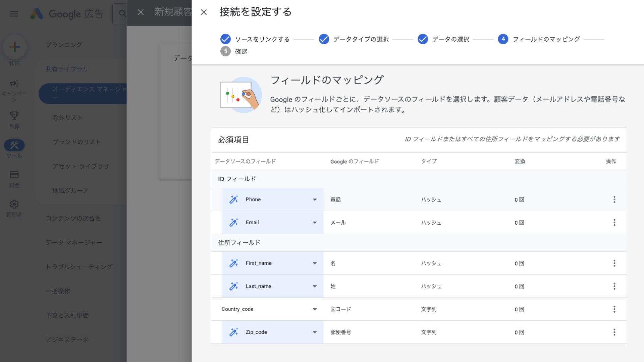Open the three-dot menu for the Phone row
644x362 pixels.
click(614, 199)
